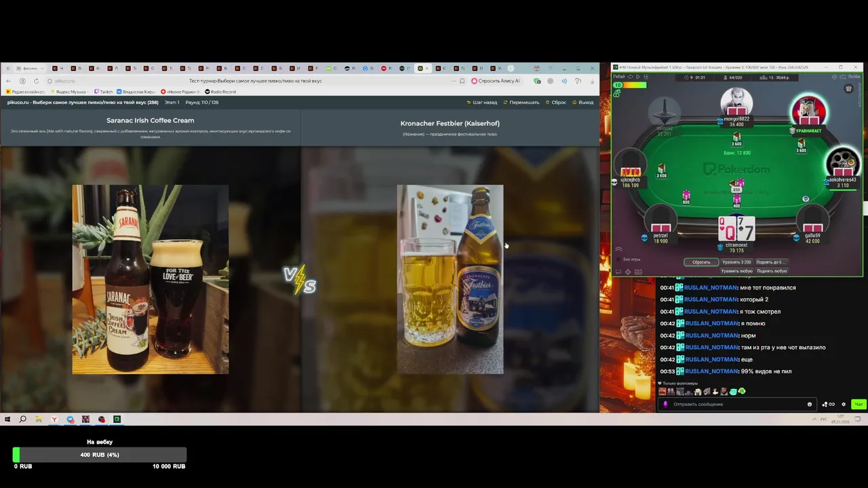Viewport: 868px width, 488px height.
Task: Click Перемешать to shuffle tournament
Action: click(x=521, y=102)
